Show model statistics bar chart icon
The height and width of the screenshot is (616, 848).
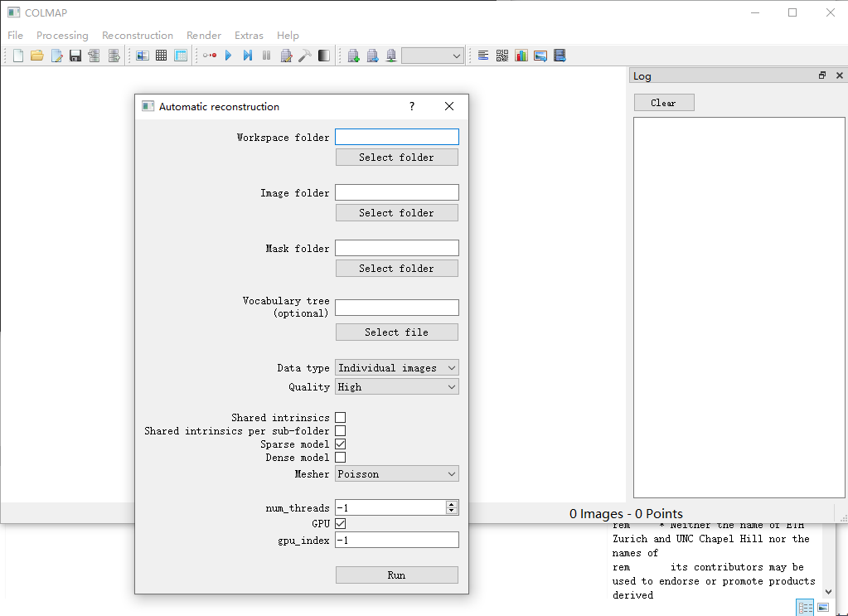[521, 56]
